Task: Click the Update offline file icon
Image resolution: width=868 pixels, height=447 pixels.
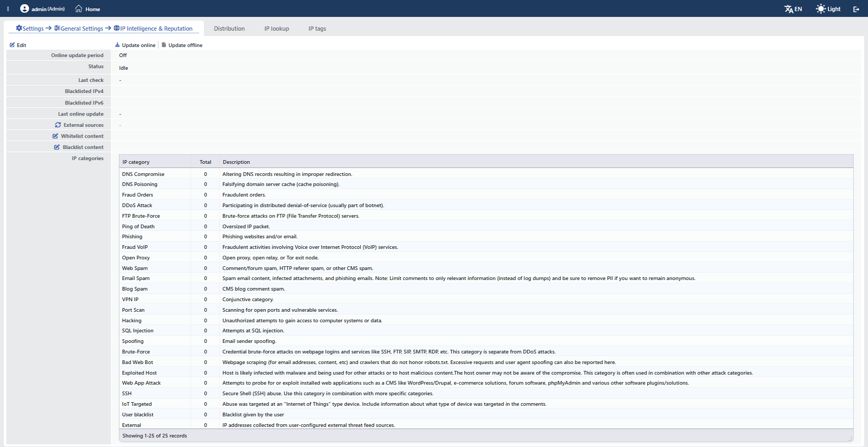Action: pyautogui.click(x=164, y=45)
